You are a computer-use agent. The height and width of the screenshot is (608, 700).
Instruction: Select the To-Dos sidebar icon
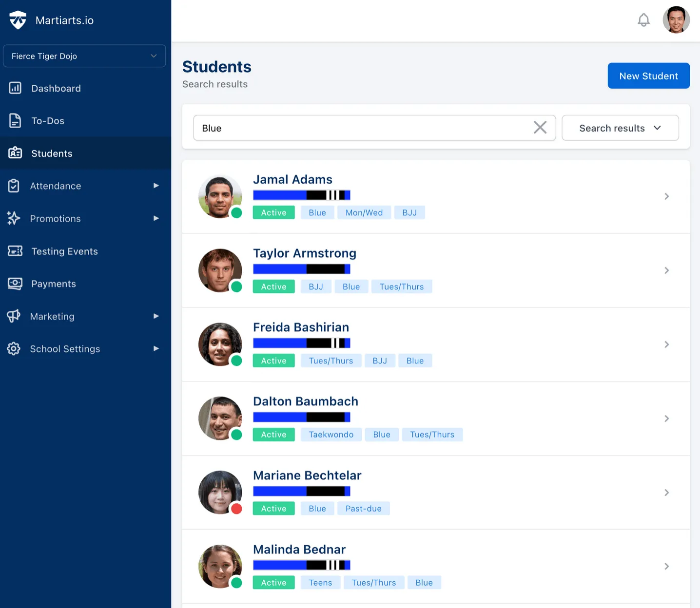click(x=15, y=120)
